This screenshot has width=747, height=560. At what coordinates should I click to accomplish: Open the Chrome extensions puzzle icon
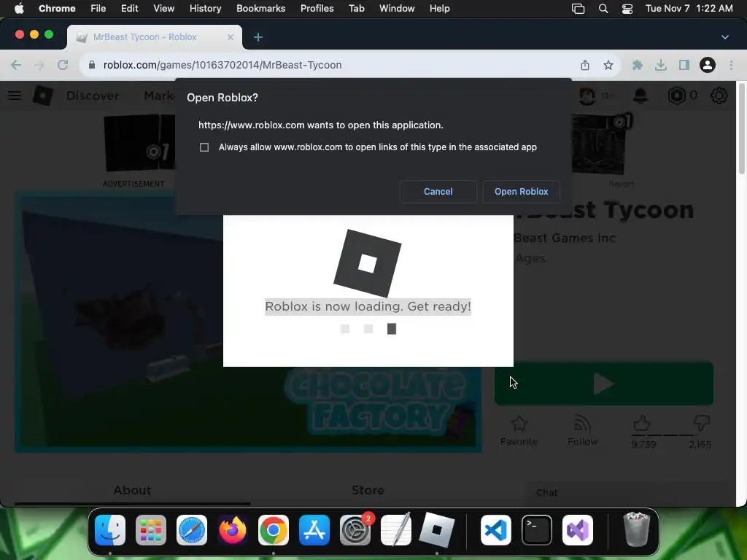tap(638, 65)
